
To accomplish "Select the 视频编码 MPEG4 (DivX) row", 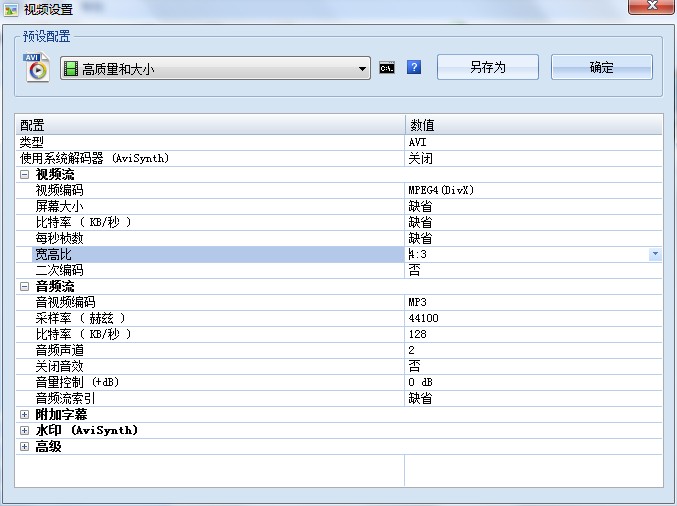I will click(x=339, y=190).
